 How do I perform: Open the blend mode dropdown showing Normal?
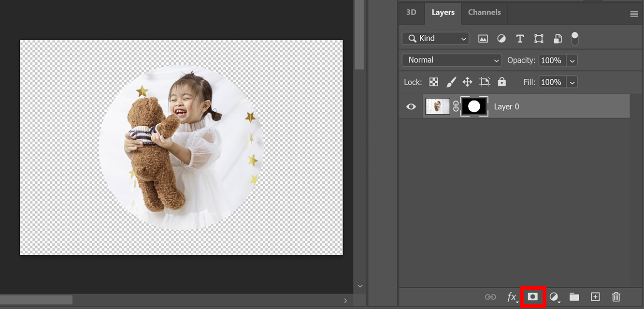pyautogui.click(x=451, y=60)
